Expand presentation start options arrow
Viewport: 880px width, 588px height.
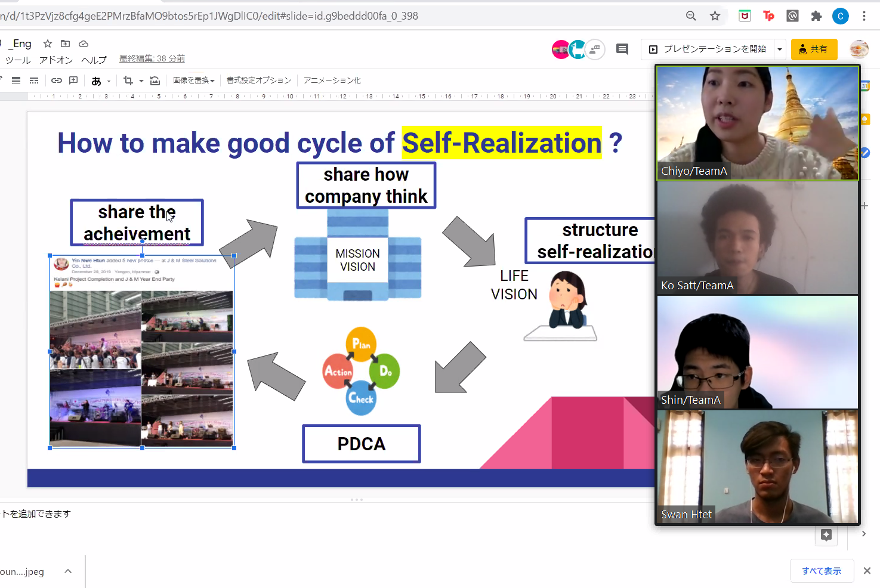click(x=779, y=49)
